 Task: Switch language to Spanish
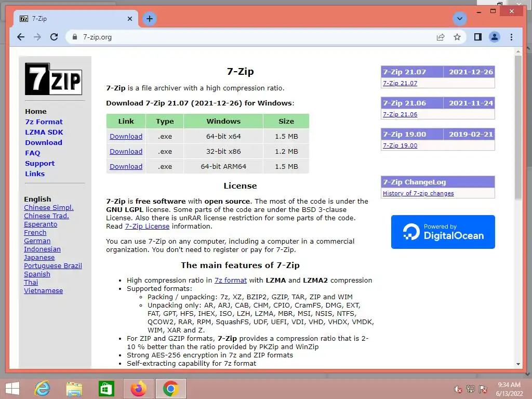(x=37, y=274)
